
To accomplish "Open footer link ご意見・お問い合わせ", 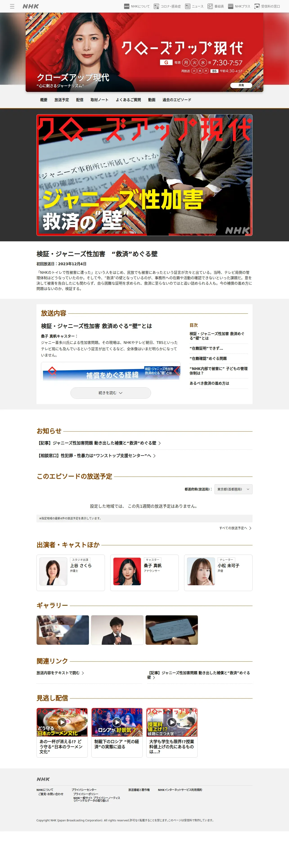I will coord(51,794).
